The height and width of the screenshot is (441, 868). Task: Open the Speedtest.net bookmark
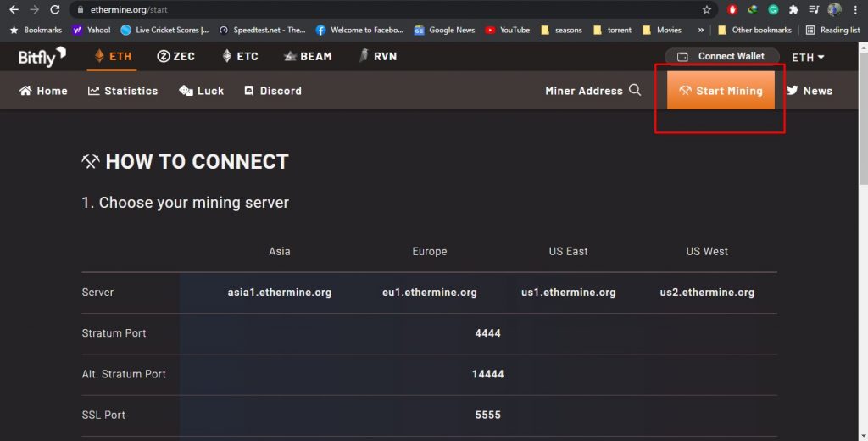(x=263, y=30)
